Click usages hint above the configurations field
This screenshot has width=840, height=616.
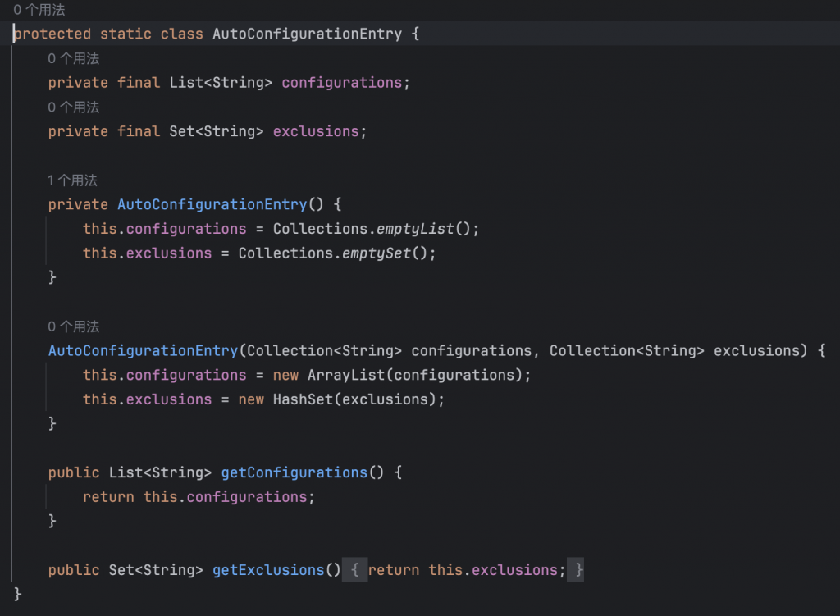(73, 59)
